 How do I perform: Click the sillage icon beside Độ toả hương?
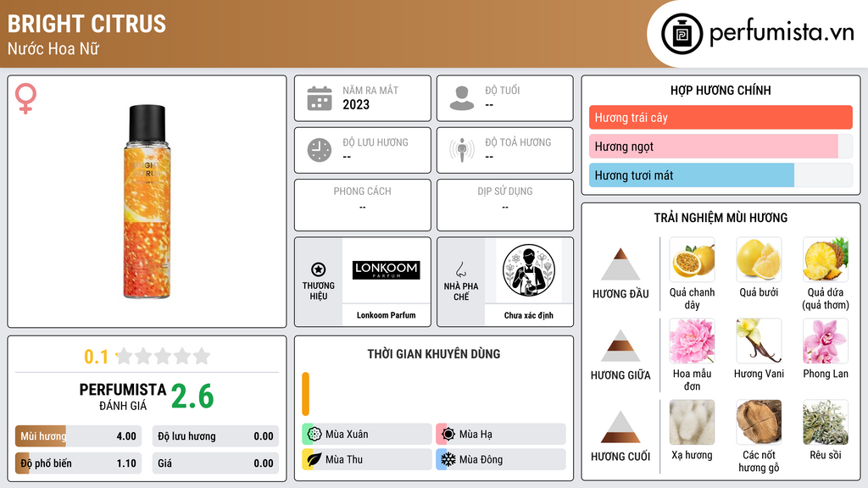[x=462, y=150]
